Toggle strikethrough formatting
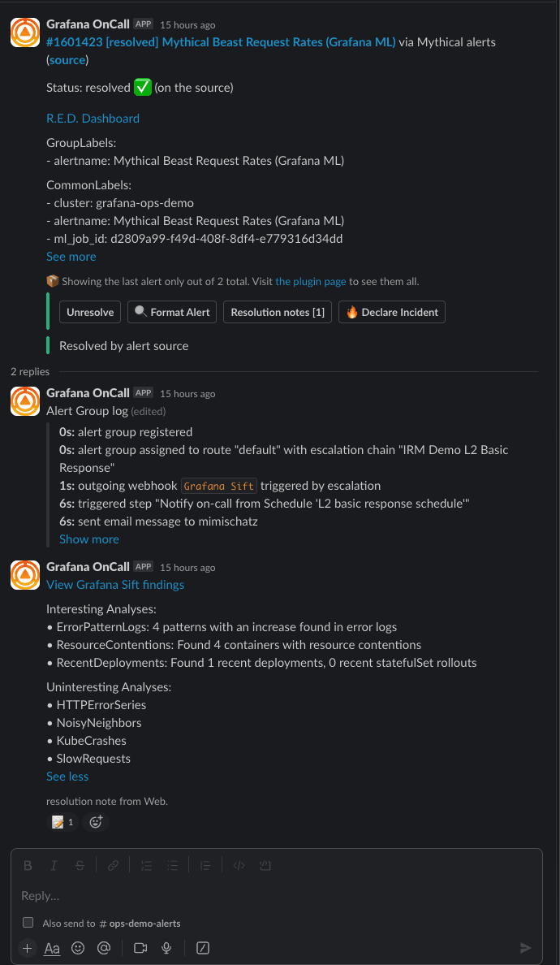 [x=80, y=865]
